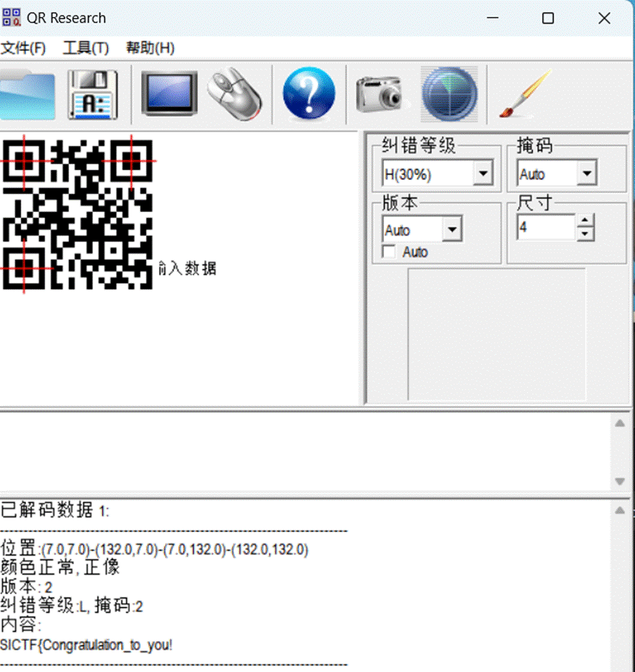Image resolution: width=635 pixels, height=672 pixels.
Task: Maximize the QR Research window
Action: click(x=548, y=18)
